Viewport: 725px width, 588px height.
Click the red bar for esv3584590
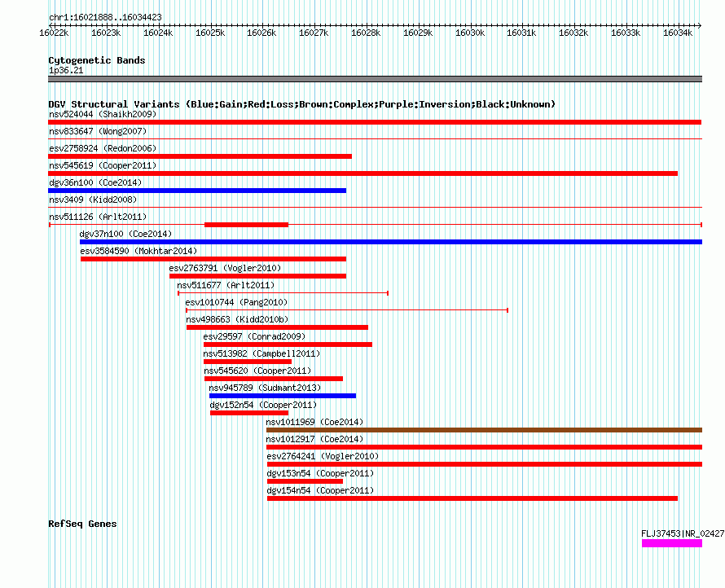click(x=213, y=259)
